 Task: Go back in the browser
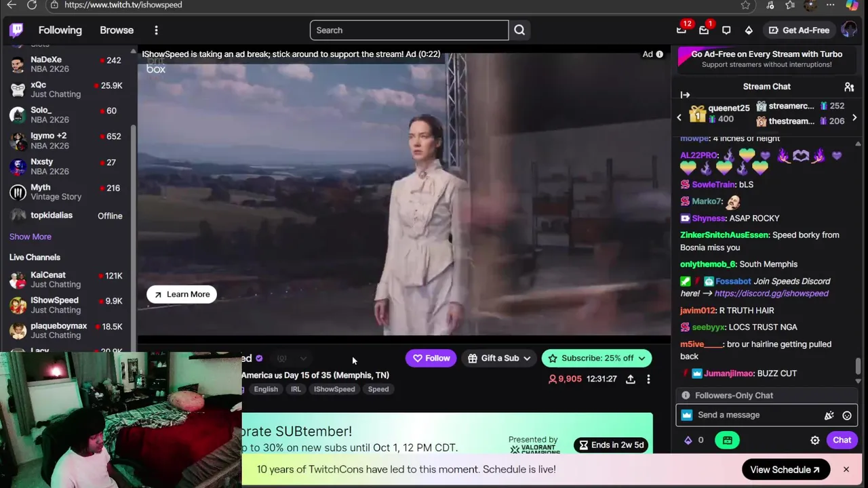[12, 5]
